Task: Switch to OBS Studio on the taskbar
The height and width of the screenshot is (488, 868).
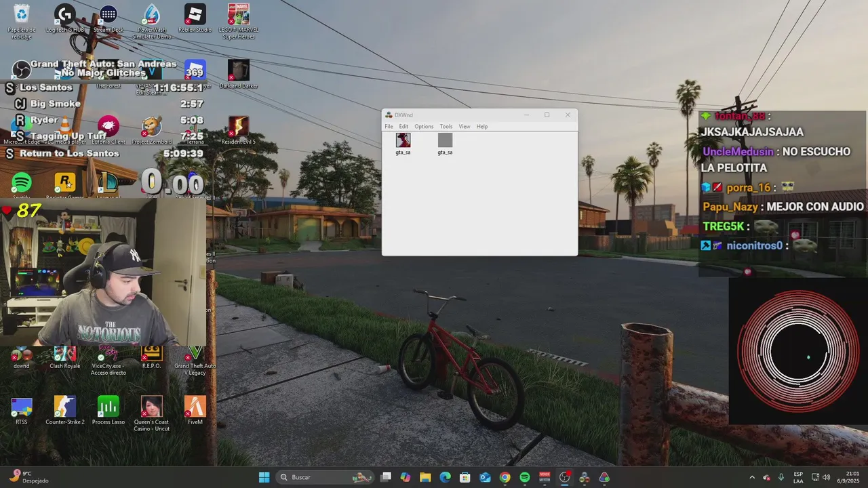Action: click(x=564, y=477)
